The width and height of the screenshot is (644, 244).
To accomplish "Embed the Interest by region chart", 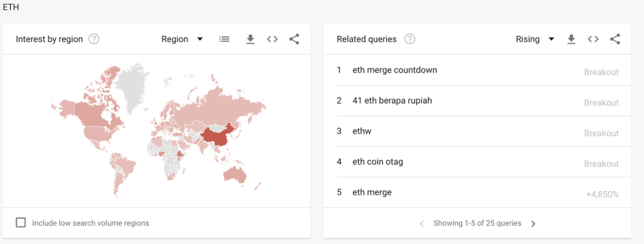I will click(272, 39).
